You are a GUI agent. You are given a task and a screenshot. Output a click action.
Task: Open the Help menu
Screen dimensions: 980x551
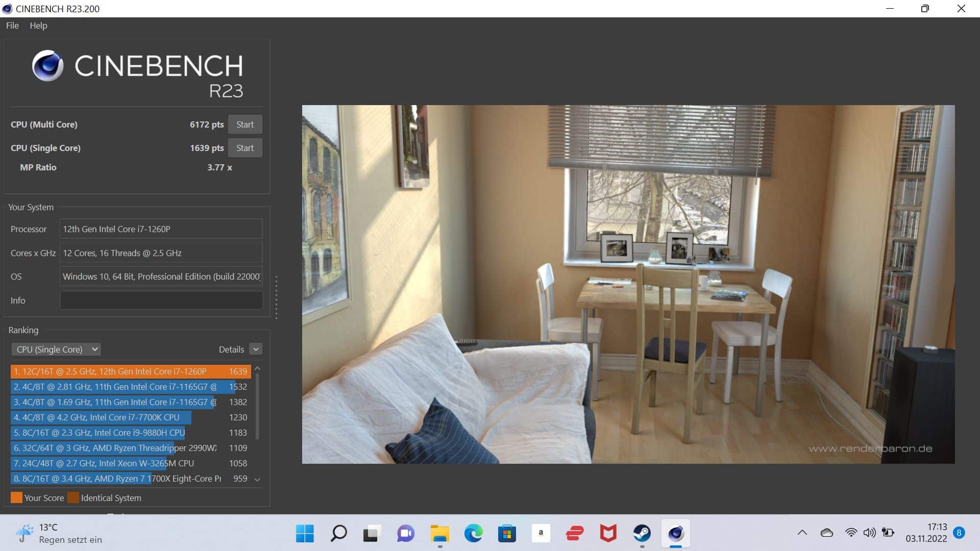pos(38,26)
